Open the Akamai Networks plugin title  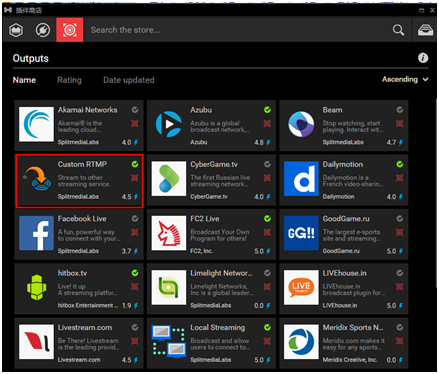(x=87, y=110)
